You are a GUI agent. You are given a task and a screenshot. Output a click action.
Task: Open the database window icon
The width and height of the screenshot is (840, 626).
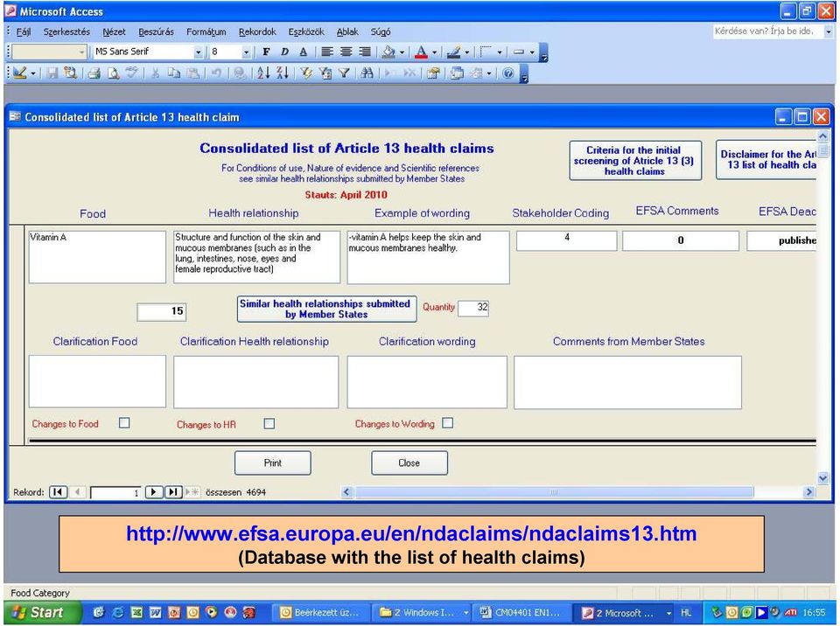[457, 73]
